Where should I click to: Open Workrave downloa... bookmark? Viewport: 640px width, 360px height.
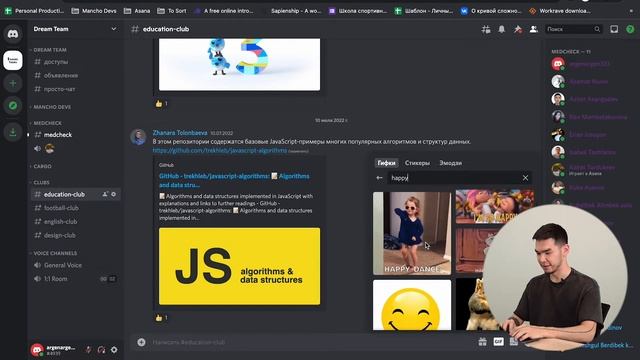pos(560,11)
